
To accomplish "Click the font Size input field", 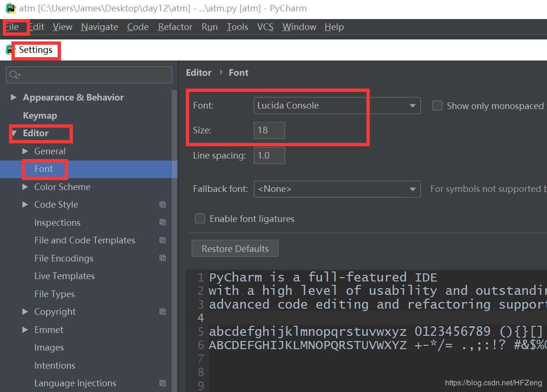I will click(269, 131).
